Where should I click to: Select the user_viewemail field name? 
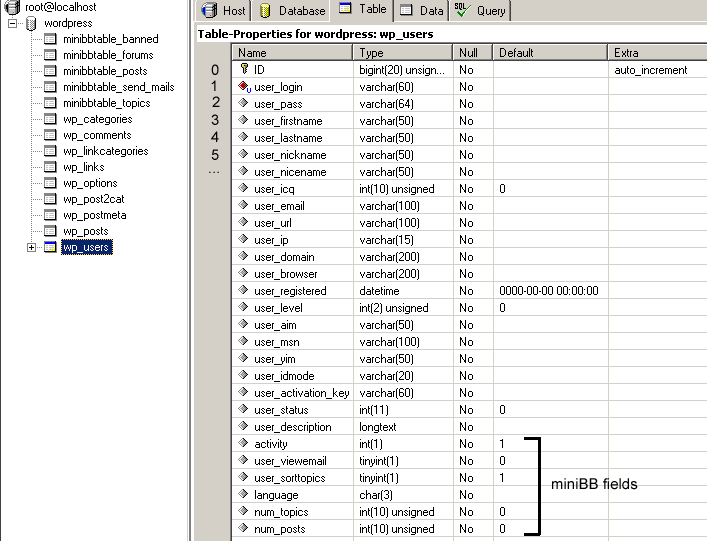290,461
